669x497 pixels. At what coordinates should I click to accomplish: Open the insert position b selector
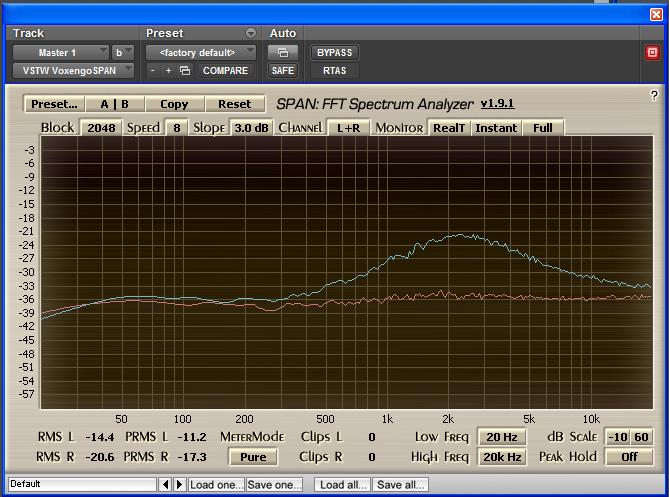122,52
